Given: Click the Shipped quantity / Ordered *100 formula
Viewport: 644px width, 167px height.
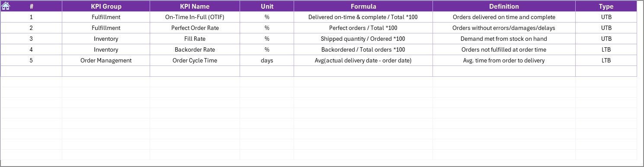Looking at the screenshot, I should pyautogui.click(x=363, y=39).
